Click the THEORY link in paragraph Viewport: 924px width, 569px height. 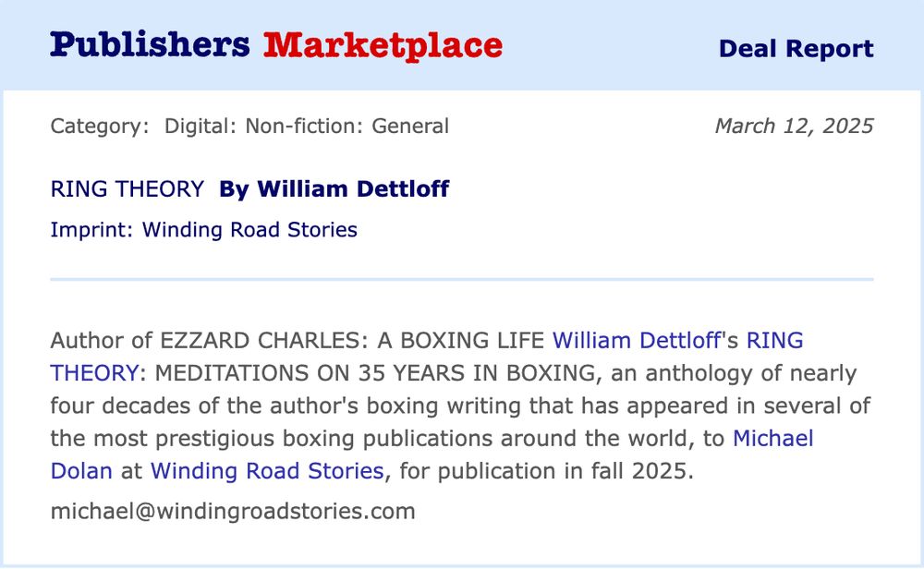(92, 372)
